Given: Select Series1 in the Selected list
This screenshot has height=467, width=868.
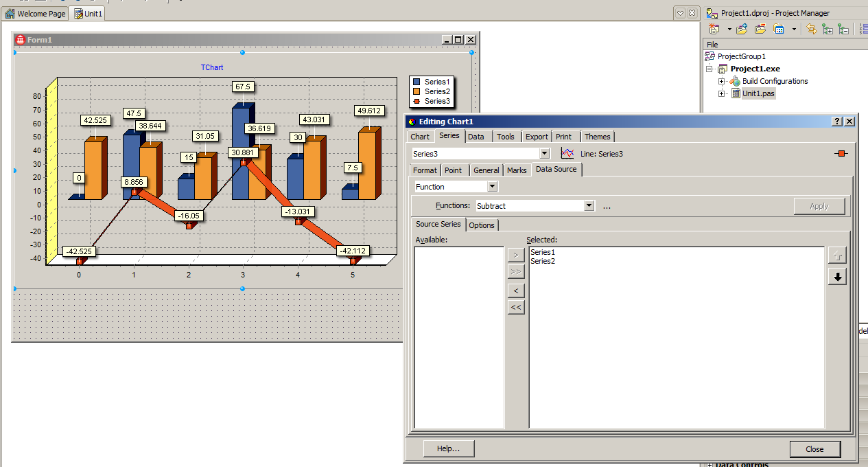Looking at the screenshot, I should point(543,252).
